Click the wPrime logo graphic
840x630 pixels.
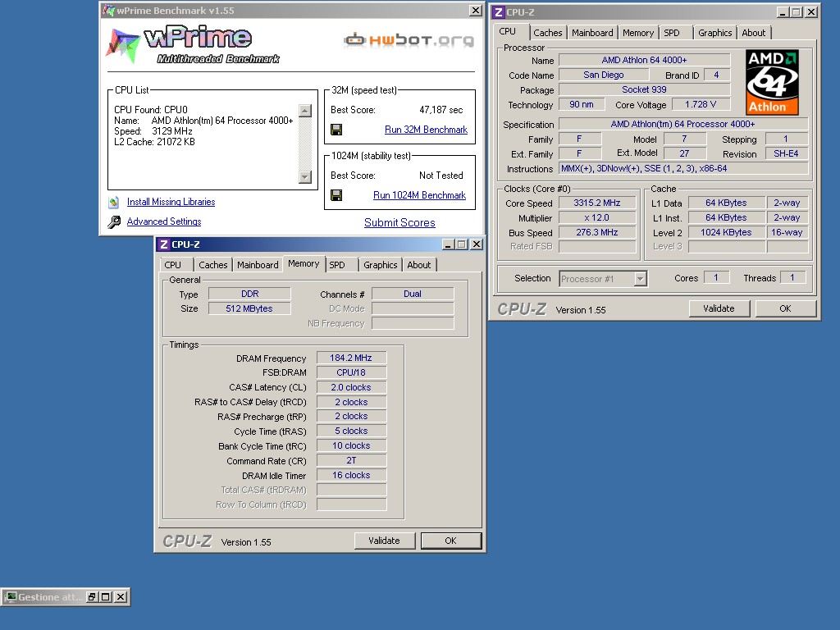point(193,45)
